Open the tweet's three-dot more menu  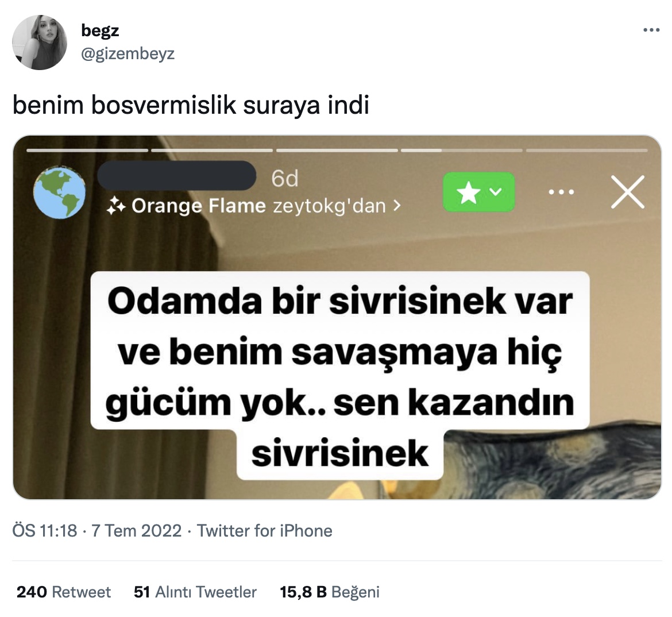(651, 30)
